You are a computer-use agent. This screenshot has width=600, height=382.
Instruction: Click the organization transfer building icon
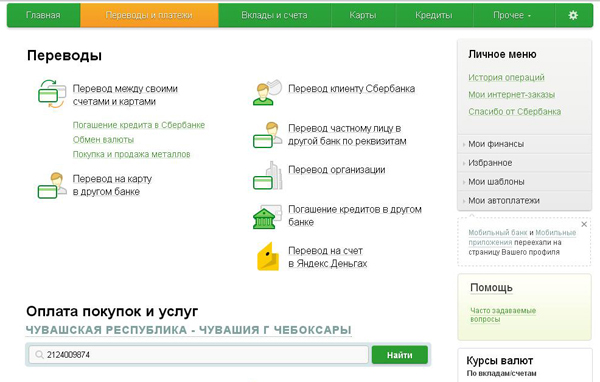(267, 176)
